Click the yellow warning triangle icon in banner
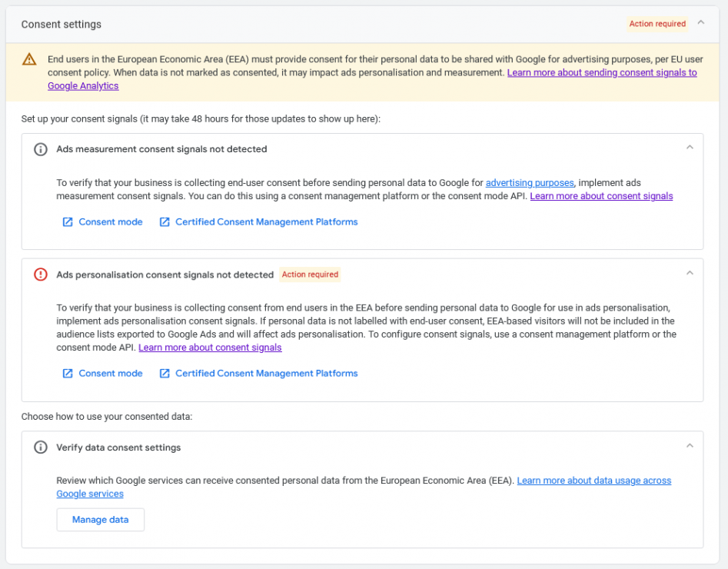The image size is (728, 569). coord(29,59)
